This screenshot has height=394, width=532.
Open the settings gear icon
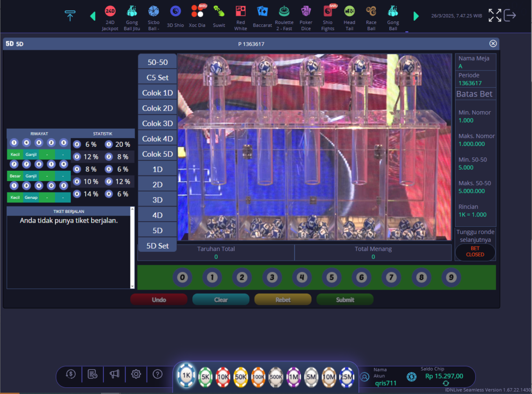[x=136, y=374]
